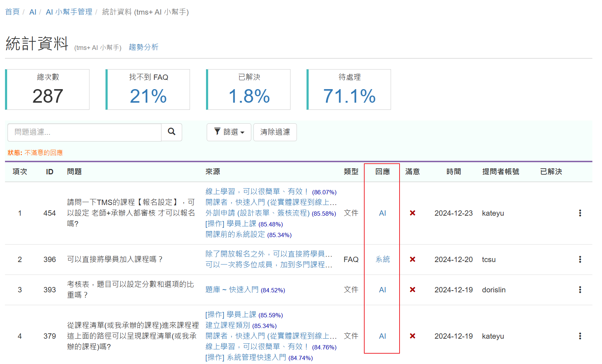Viewport: 602px width, 364px height.
Task: Open the 篩選 filter dropdown
Action: pos(229,132)
